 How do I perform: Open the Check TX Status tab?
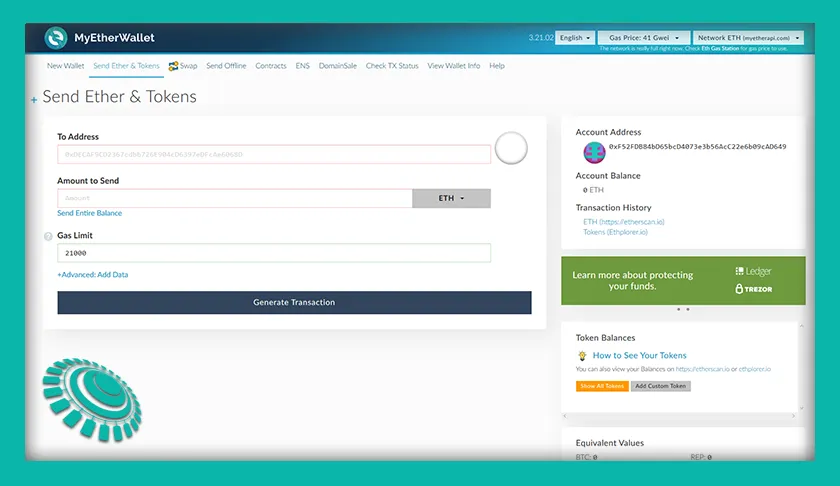coord(392,66)
